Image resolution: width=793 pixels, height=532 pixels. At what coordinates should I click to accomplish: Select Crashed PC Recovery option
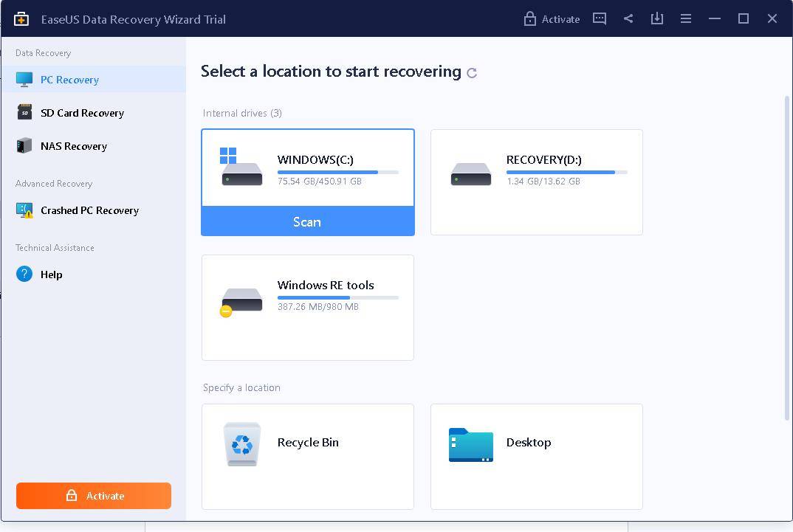coord(89,210)
